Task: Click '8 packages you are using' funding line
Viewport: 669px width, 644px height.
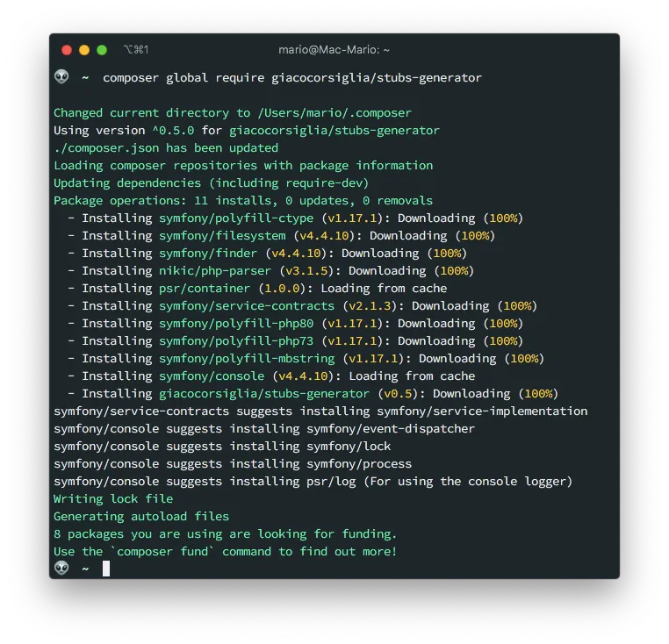Action: point(226,534)
